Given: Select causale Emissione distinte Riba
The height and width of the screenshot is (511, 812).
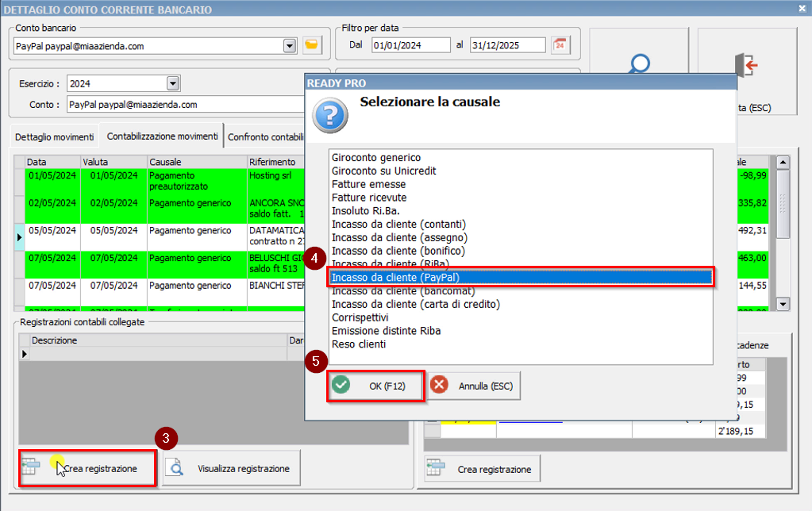Looking at the screenshot, I should coord(521,331).
